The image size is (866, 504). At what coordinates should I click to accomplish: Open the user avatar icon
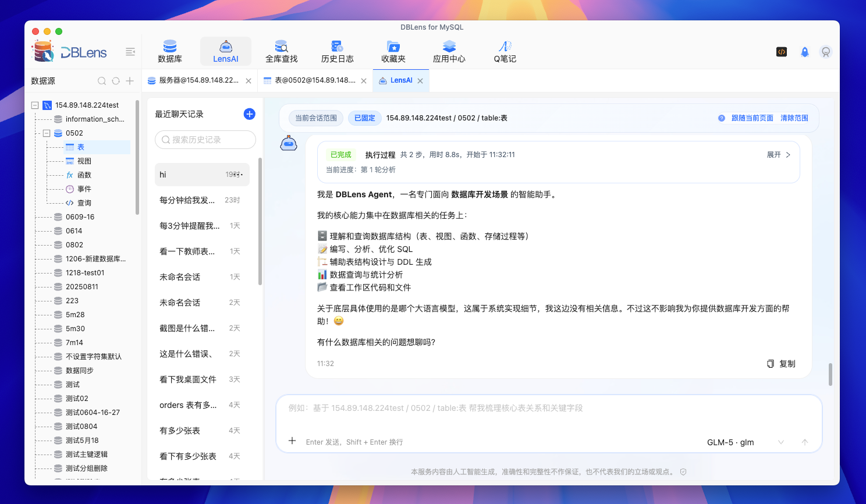pyautogui.click(x=825, y=52)
